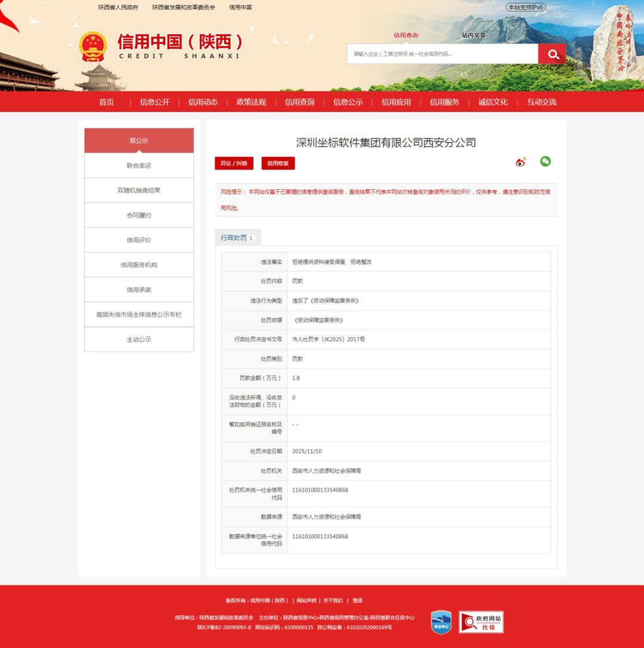Click the search magnifier button
This screenshot has width=644, height=648.
[x=551, y=54]
